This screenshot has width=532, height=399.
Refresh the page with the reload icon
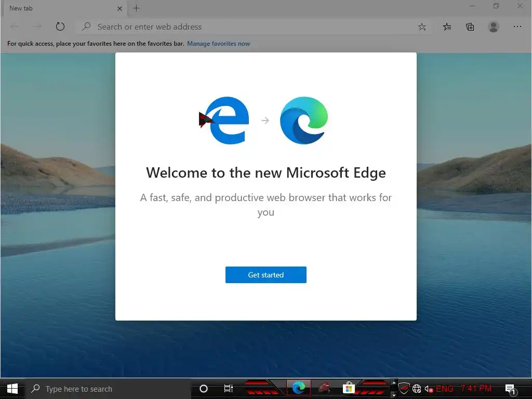point(60,26)
